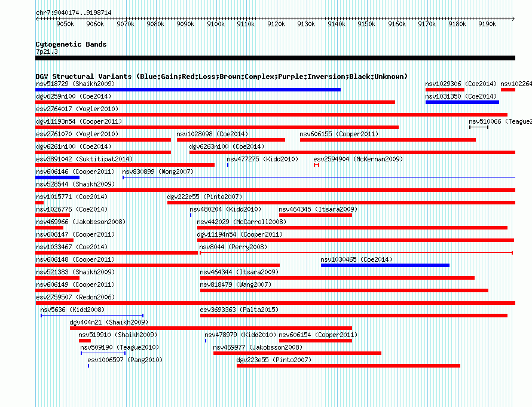Click the nsv606146 blue gain bar

[x=57, y=178]
